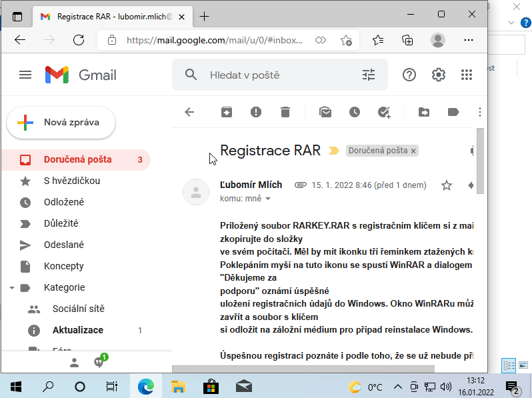Report email as spam

pos(256,112)
